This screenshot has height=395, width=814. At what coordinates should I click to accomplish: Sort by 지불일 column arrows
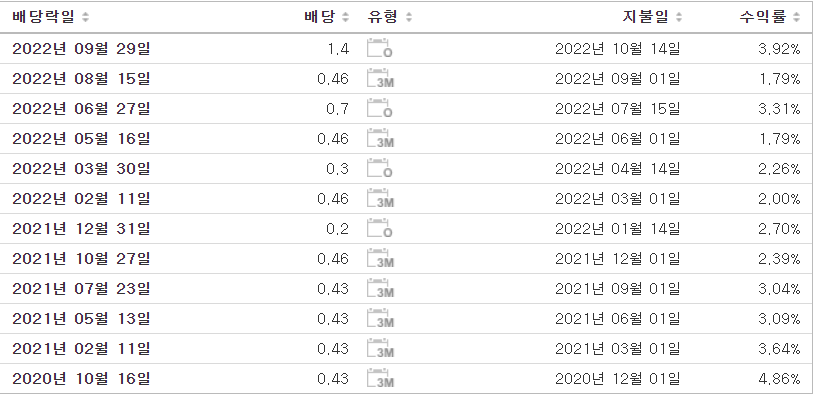pos(679,18)
